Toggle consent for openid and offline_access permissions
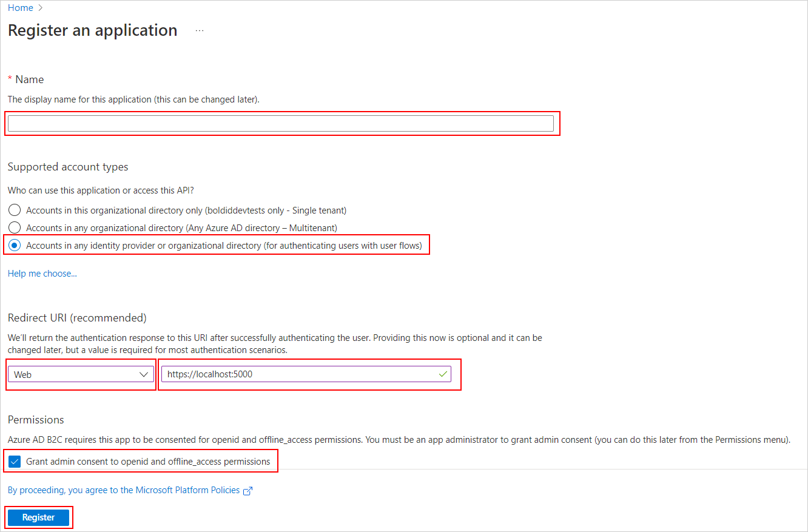 14,461
